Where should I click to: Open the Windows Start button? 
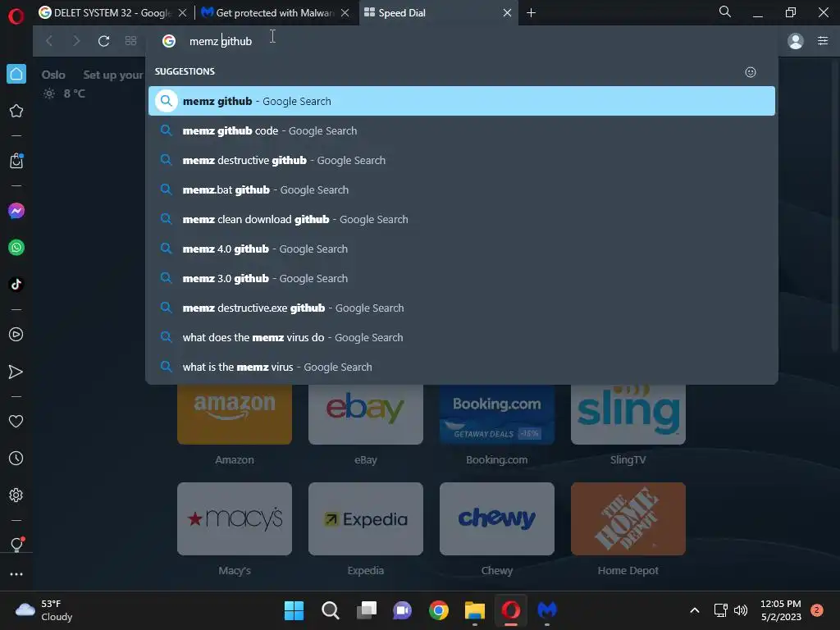(294, 610)
